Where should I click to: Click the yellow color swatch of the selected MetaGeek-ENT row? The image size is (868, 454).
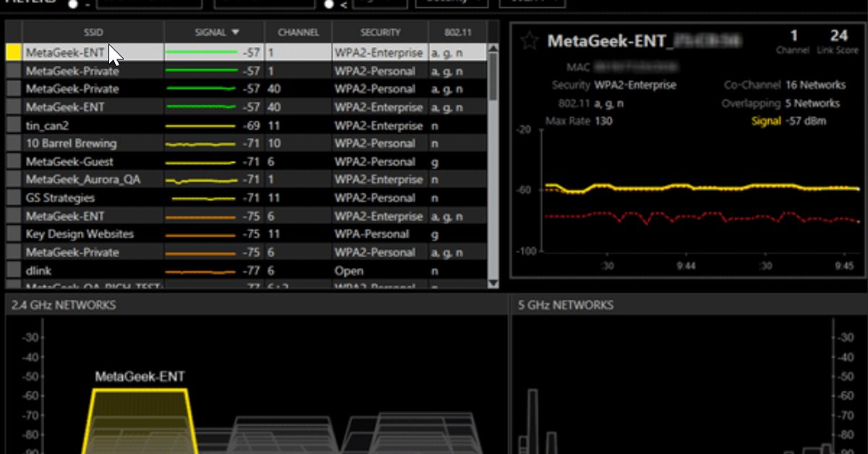tap(14, 53)
